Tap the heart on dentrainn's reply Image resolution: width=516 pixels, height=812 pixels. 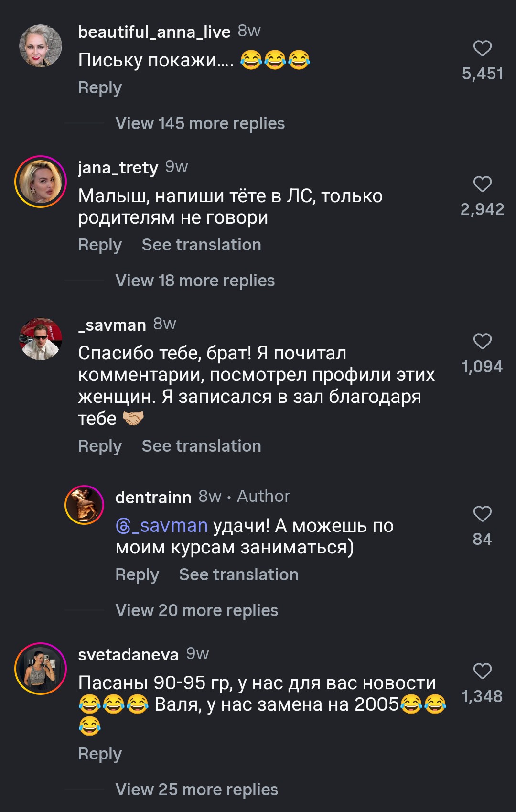pos(482,514)
